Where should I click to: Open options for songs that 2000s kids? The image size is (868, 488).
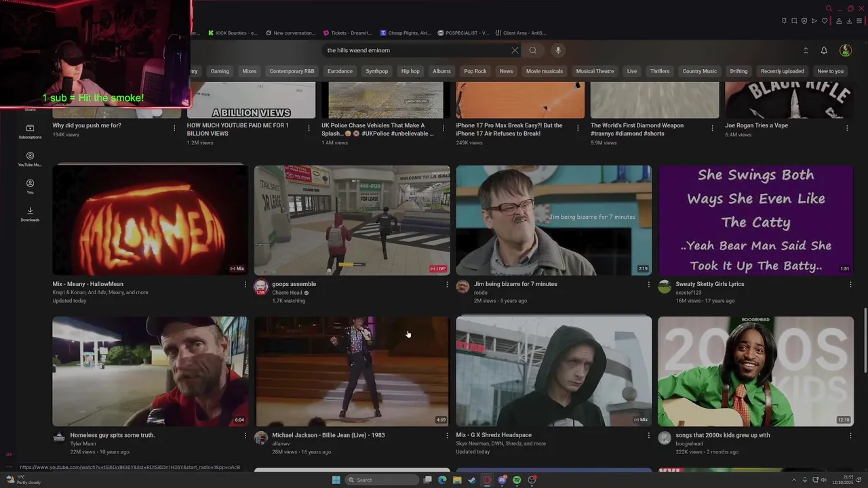[850, 436]
